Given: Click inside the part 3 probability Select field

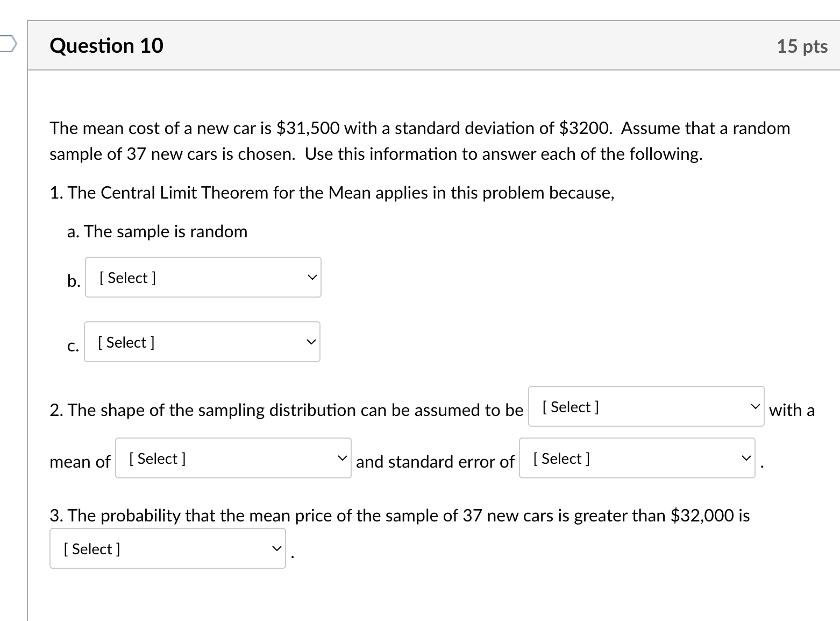Looking at the screenshot, I should tap(167, 548).
